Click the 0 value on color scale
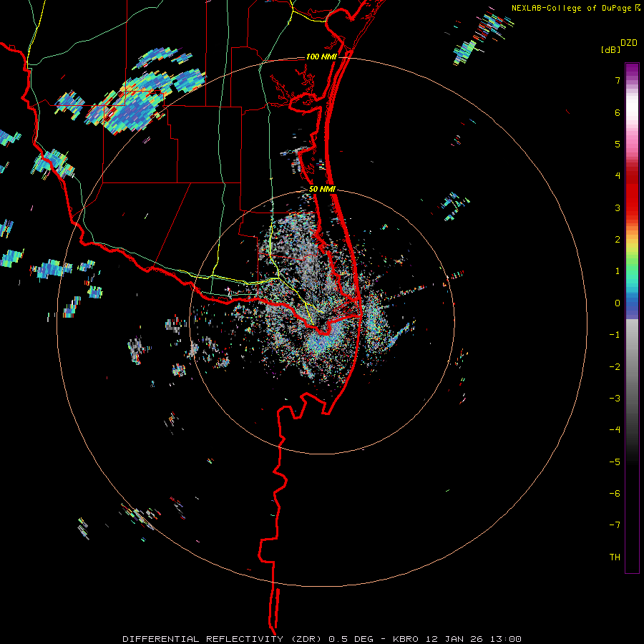 coord(618,303)
